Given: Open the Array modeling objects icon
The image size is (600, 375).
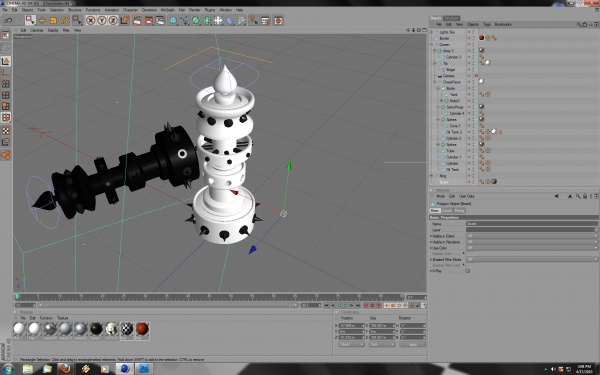Looking at the screenshot, I should (x=207, y=20).
